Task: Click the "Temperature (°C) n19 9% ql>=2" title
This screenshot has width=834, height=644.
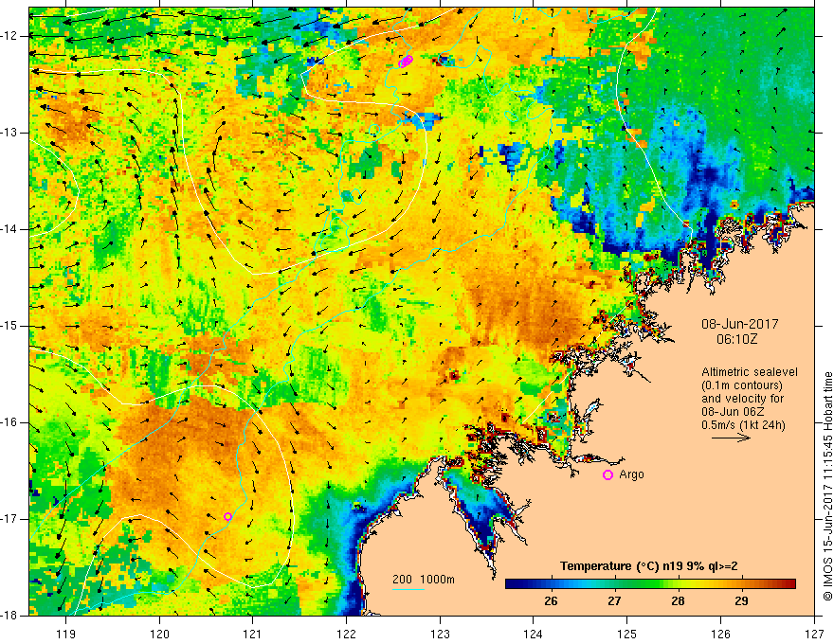Action: pos(648,566)
